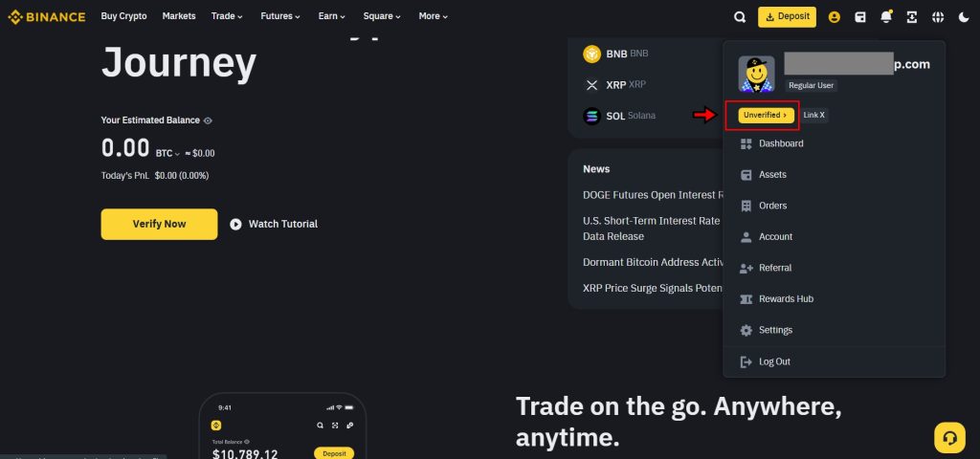Expand the Earn dropdown menu
The height and width of the screenshot is (459, 980).
(x=332, y=16)
